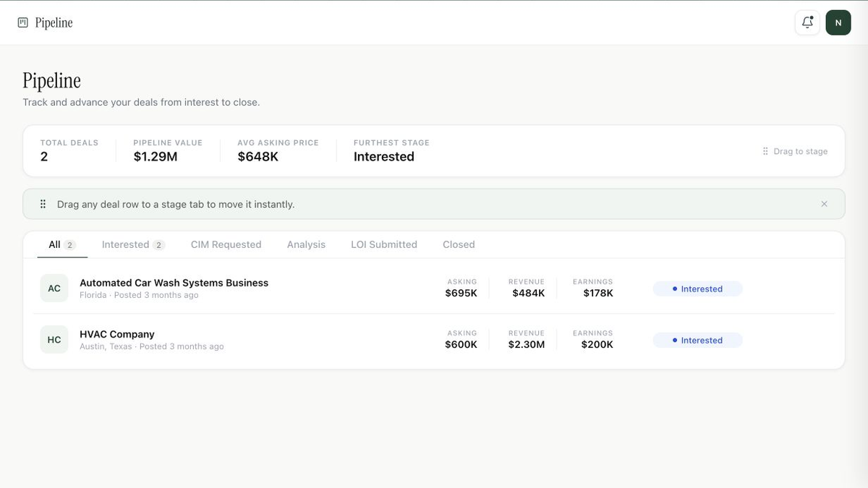The image size is (868, 488).
Task: Switch to the Closed tab
Action: click(459, 244)
